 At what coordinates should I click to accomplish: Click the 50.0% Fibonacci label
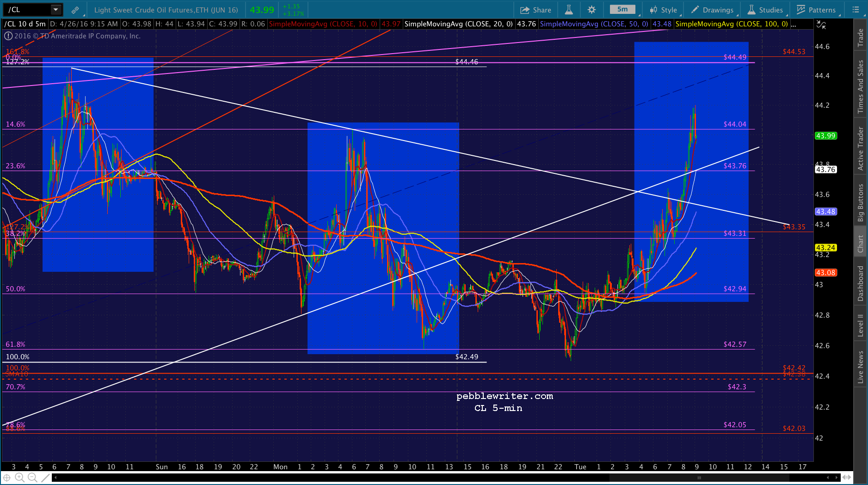[15, 289]
